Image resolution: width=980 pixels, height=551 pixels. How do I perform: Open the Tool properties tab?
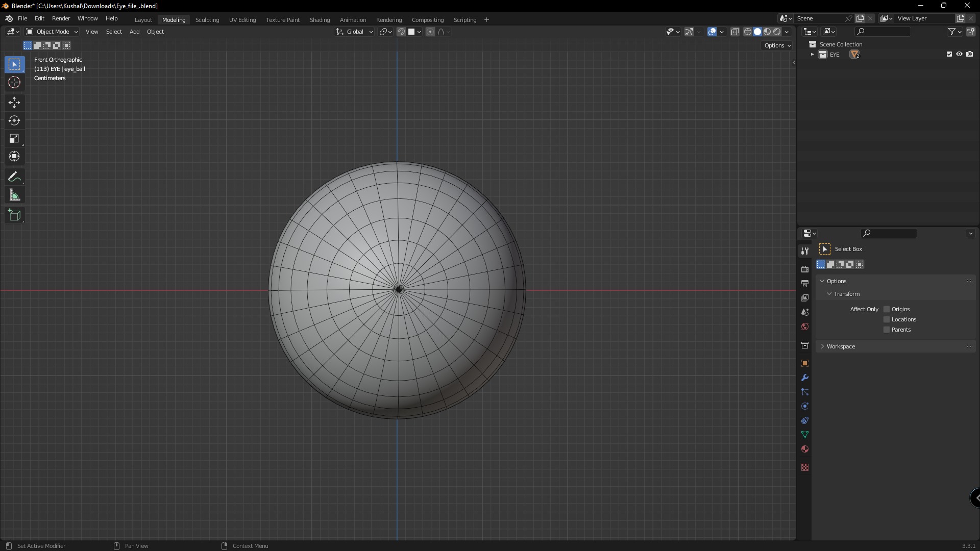pos(805,251)
